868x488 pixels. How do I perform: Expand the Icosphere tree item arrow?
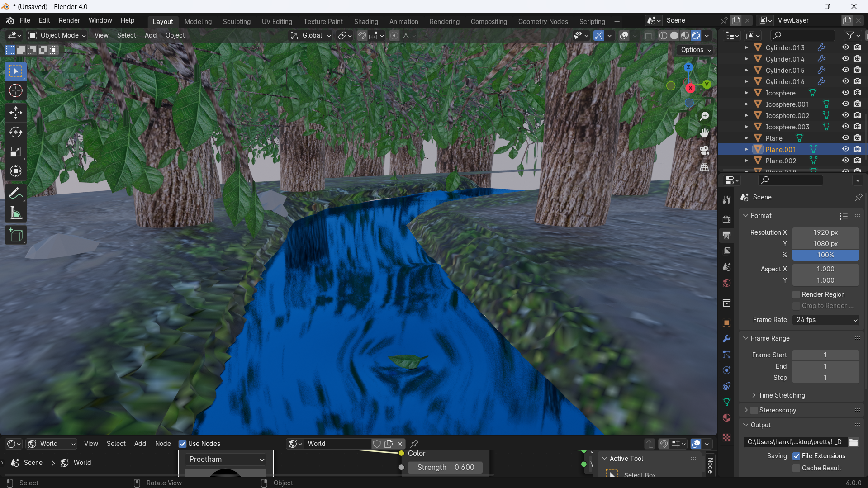[746, 93]
